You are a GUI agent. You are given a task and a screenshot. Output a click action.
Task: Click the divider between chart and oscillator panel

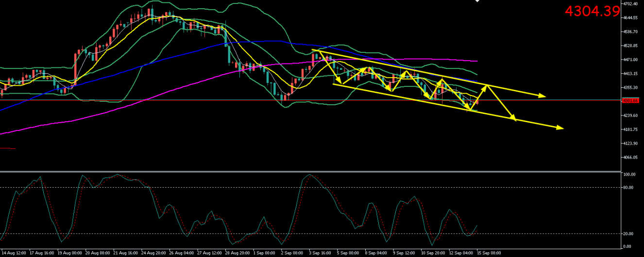[311, 172]
